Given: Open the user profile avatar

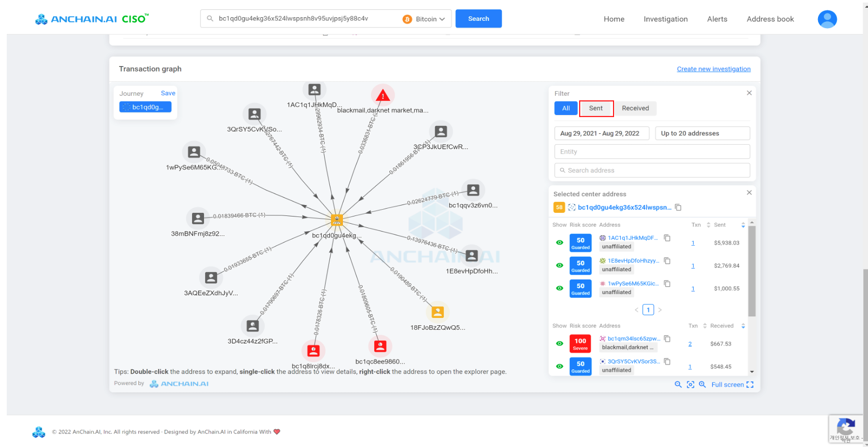Looking at the screenshot, I should click(x=827, y=19).
